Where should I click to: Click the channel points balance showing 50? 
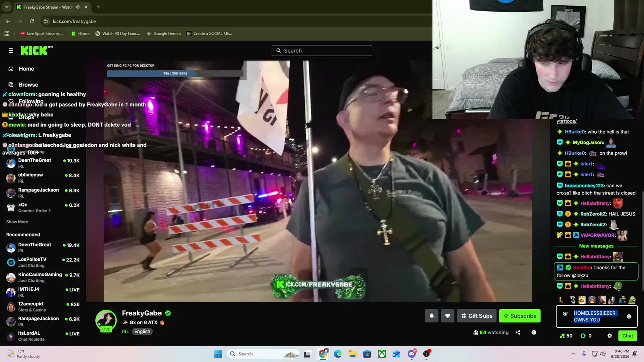(x=566, y=336)
